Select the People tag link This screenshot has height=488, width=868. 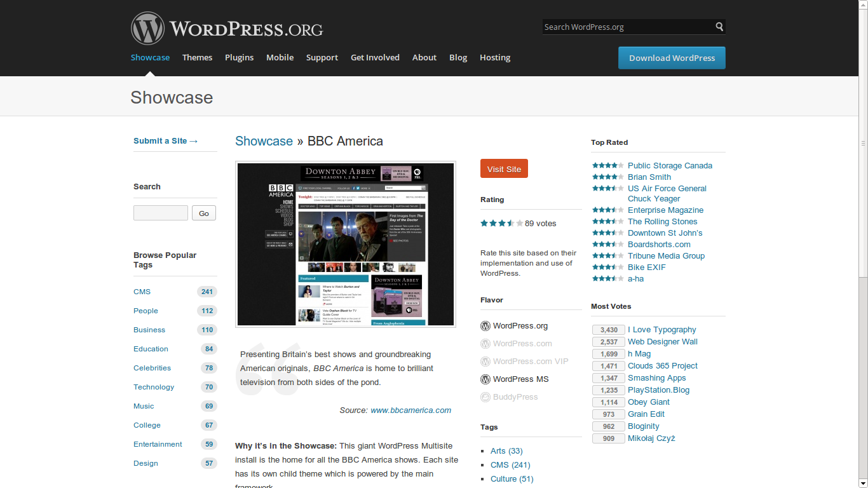(146, 311)
